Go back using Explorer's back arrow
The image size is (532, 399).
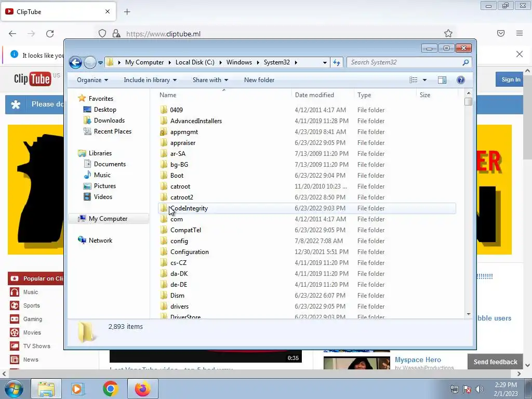tap(75, 62)
